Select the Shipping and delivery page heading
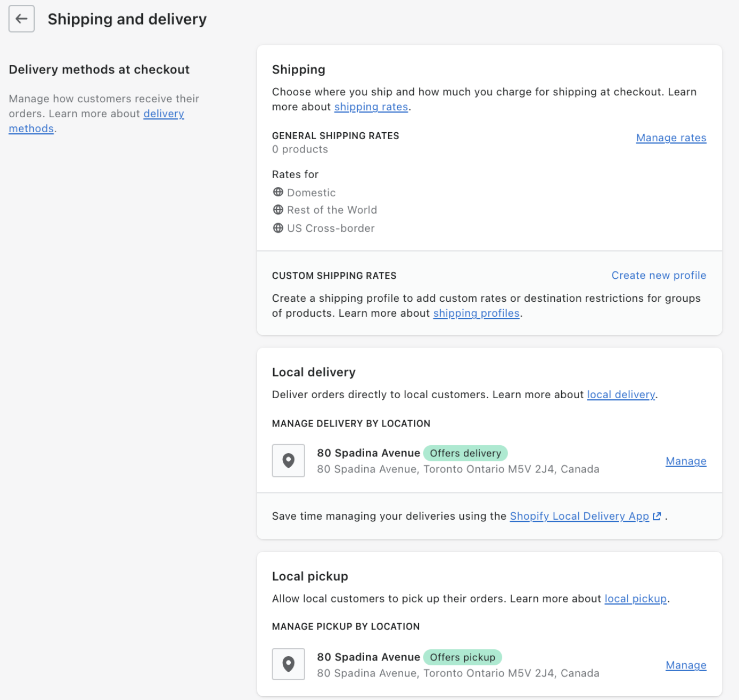 tap(126, 19)
